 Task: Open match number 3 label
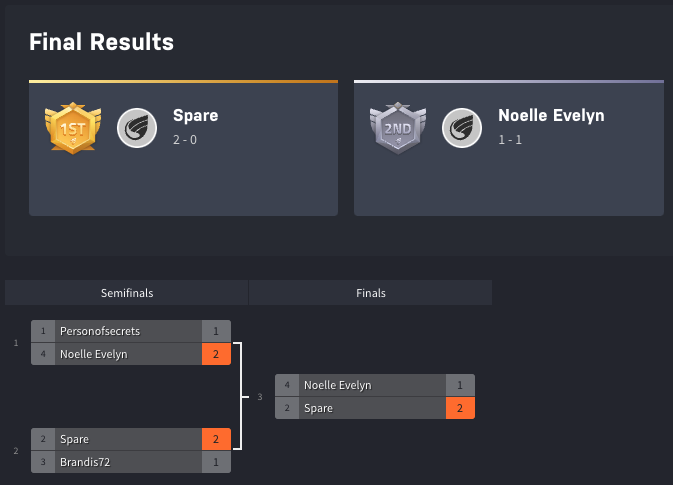pos(260,397)
